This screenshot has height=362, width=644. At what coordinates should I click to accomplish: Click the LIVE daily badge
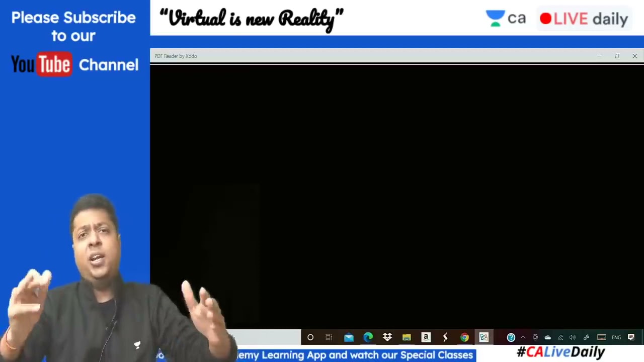pyautogui.click(x=584, y=19)
